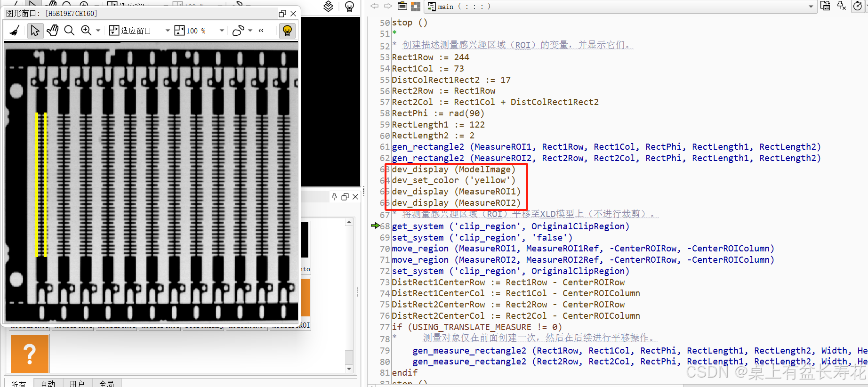
Task: Click line 70 move_region MeasureROI1 statement
Action: [x=583, y=249]
